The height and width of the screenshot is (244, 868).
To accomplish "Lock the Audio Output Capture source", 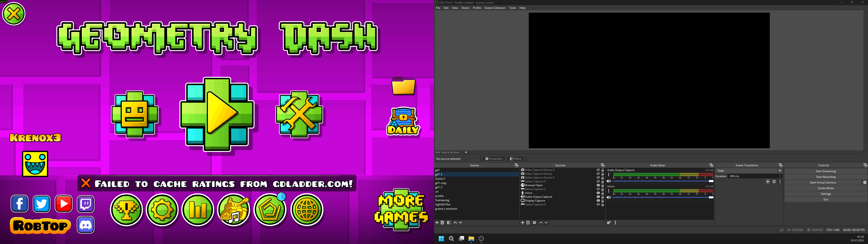I will pyautogui.click(x=603, y=197).
